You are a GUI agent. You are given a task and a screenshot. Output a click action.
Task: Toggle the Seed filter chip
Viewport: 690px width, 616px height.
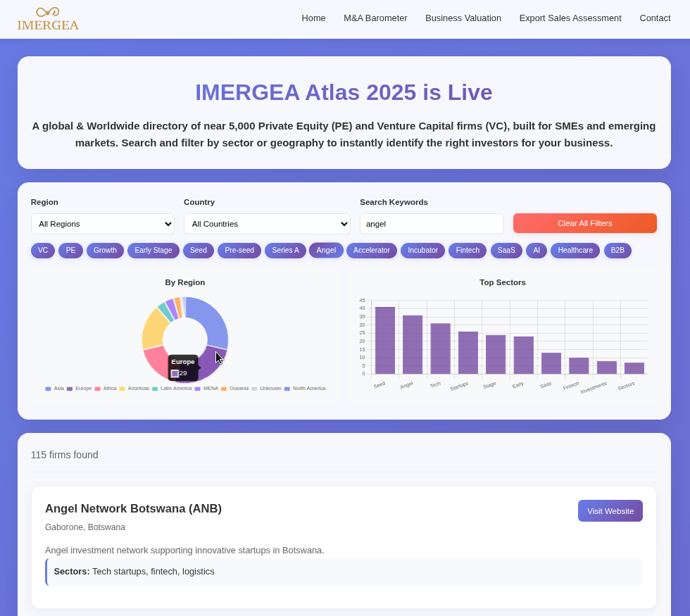pyautogui.click(x=199, y=251)
